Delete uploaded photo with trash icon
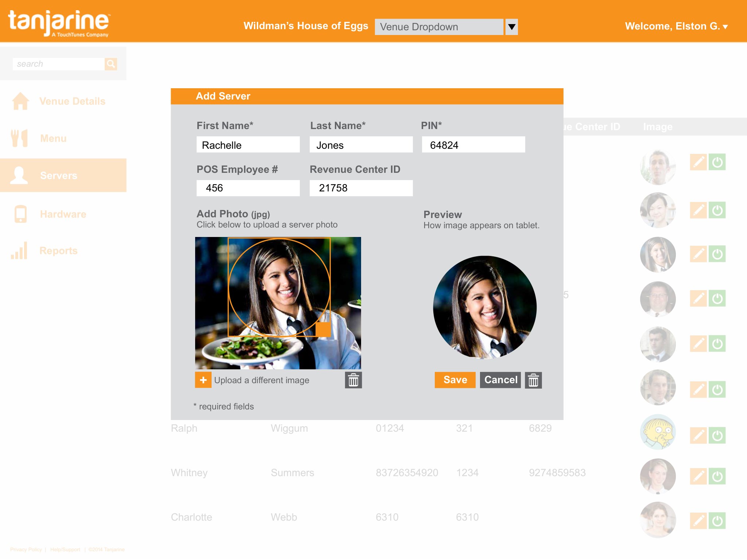This screenshot has height=560, width=747. point(353,380)
